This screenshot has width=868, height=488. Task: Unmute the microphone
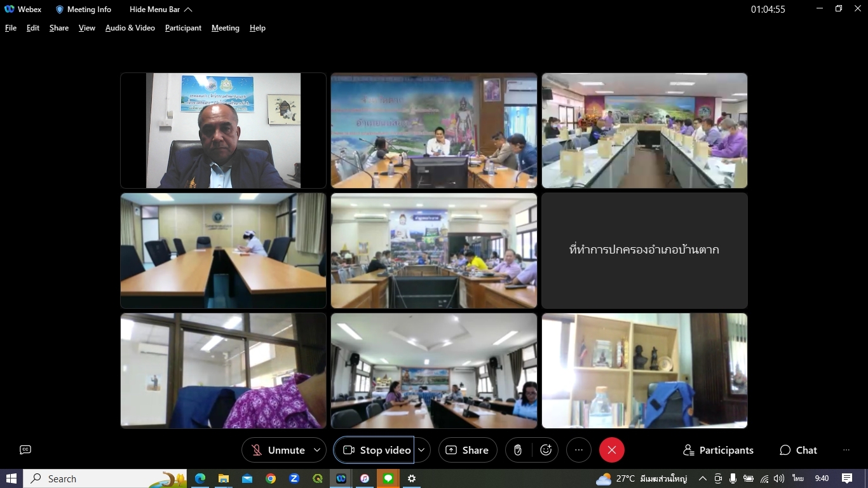(x=278, y=450)
